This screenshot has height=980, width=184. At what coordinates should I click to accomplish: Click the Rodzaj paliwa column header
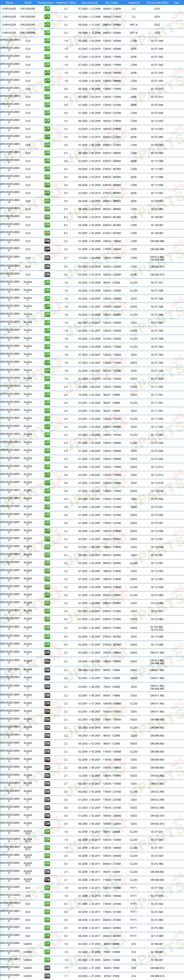click(x=46, y=3)
